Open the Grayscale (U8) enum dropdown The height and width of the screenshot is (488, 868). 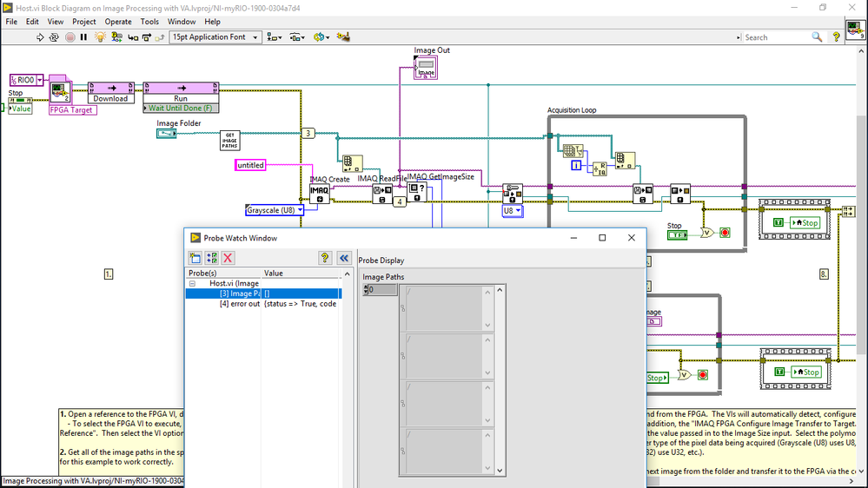(x=300, y=210)
